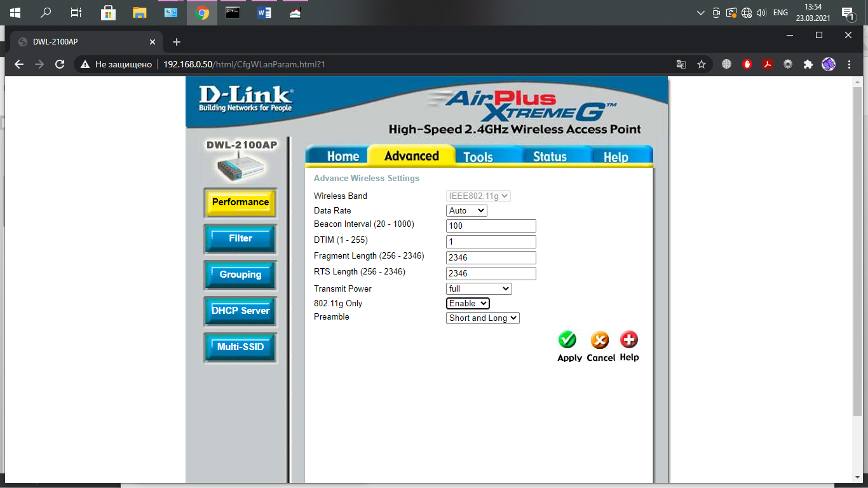The image size is (868, 488).
Task: Open the Transmit Power dropdown
Action: click(479, 288)
